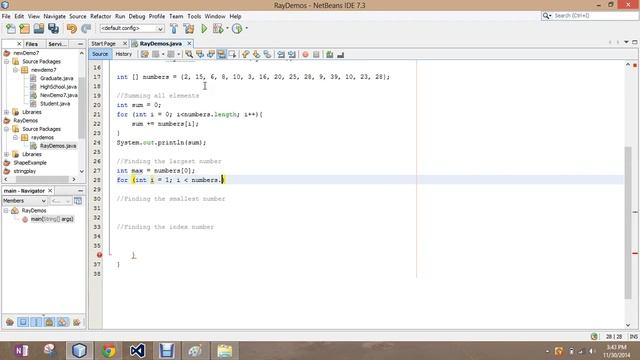Click the Last Edit icon in editor toolbar
The height and width of the screenshot is (360, 640).
click(144, 54)
